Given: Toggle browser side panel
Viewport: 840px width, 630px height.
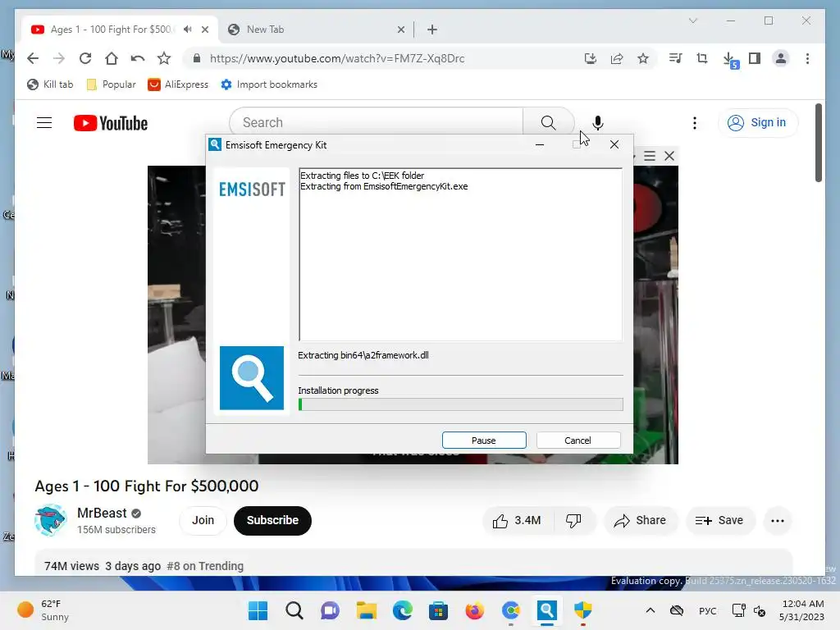Looking at the screenshot, I should pos(755,58).
